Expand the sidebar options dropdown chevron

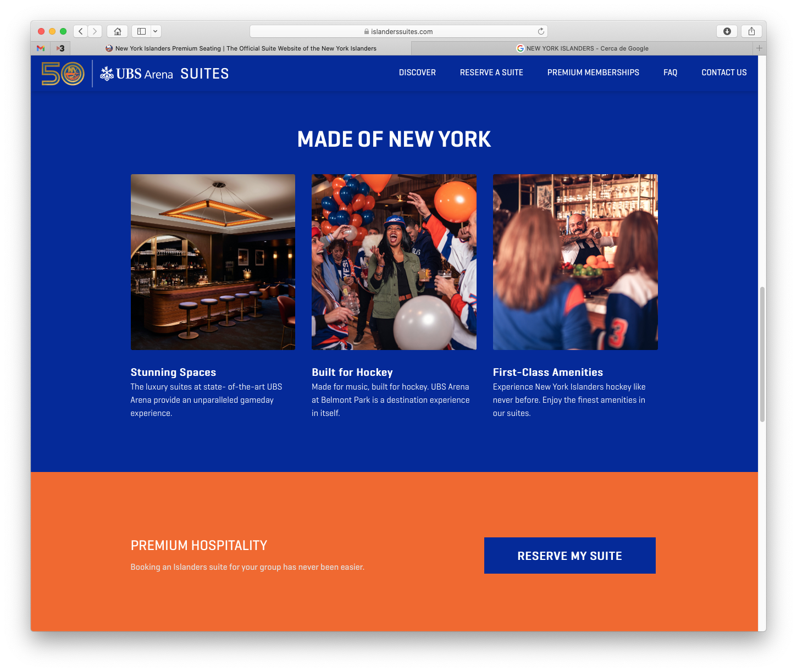tap(156, 31)
